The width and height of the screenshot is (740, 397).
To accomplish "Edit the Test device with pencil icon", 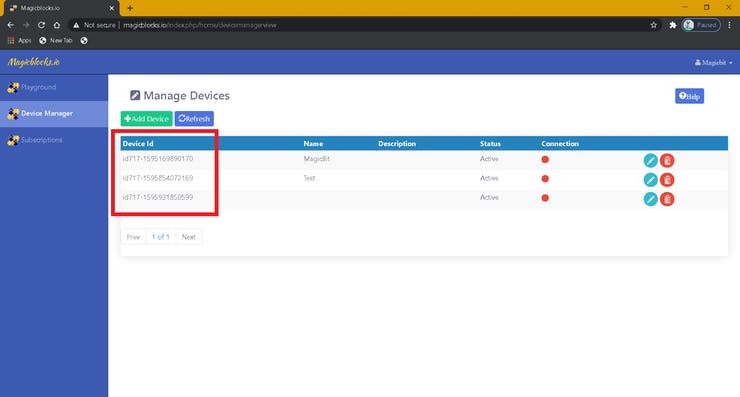I will 650,180.
